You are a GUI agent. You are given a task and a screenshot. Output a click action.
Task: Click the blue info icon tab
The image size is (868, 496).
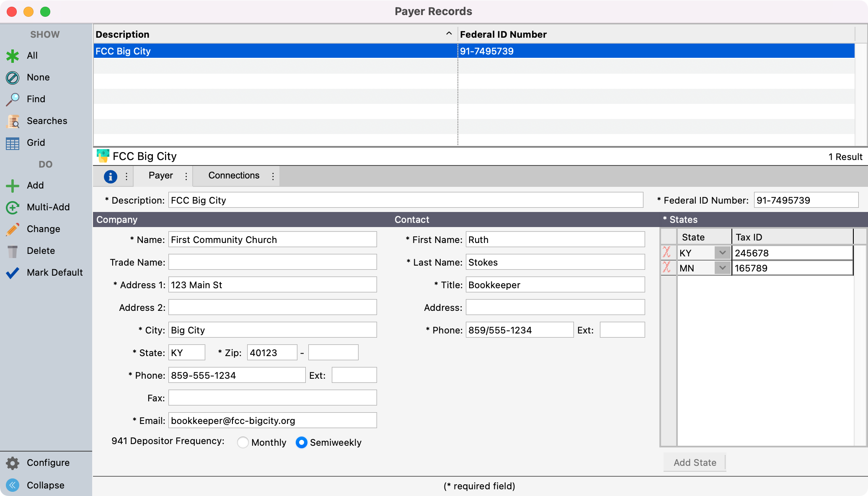(x=110, y=176)
